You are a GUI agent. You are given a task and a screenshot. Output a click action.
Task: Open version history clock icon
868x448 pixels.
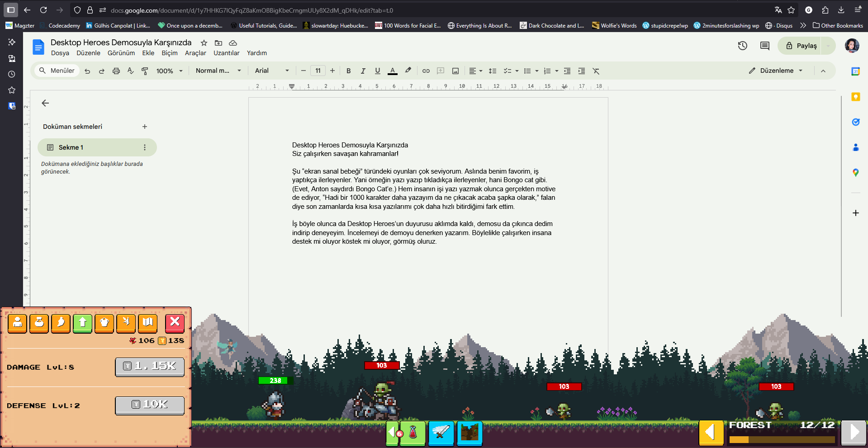click(x=743, y=46)
